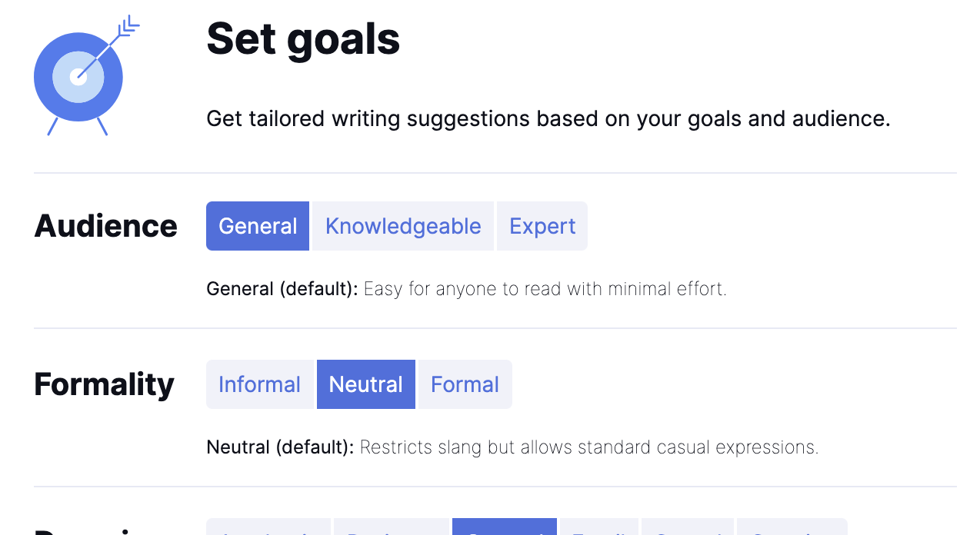Select the highlighted General domain button
The image size is (980, 535).
click(505, 527)
